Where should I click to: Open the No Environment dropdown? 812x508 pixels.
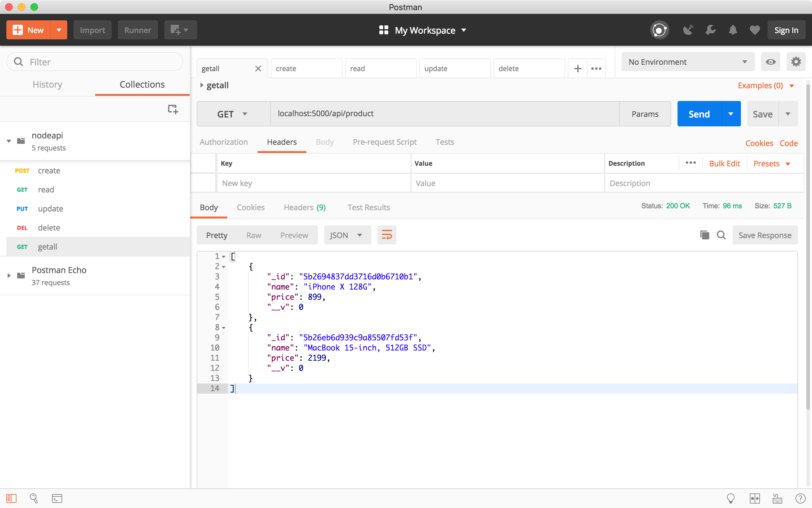tap(688, 62)
